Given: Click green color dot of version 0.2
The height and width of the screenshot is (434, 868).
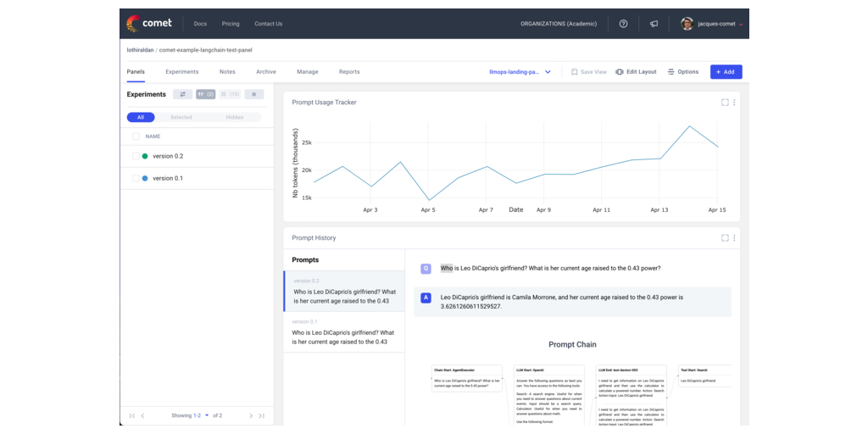Looking at the screenshot, I should point(145,156).
